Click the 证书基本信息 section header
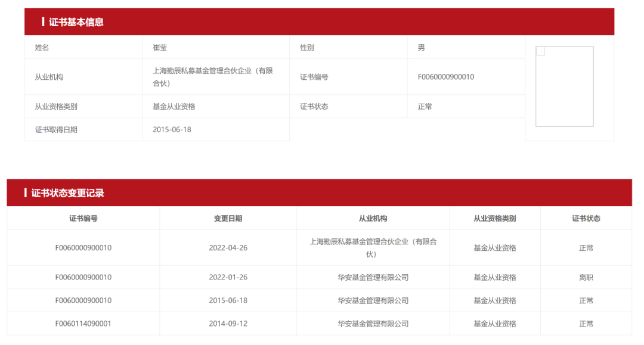Viewport: 644px width, 345px height. 76,22
